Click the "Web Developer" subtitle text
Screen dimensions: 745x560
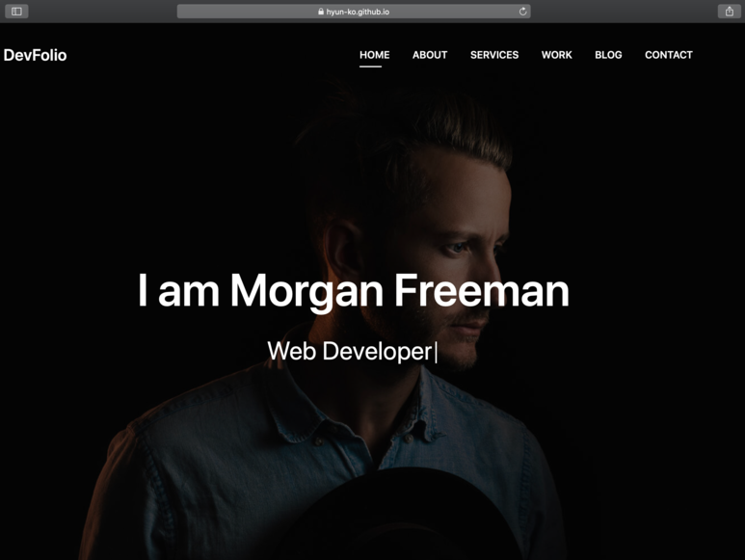pos(350,352)
